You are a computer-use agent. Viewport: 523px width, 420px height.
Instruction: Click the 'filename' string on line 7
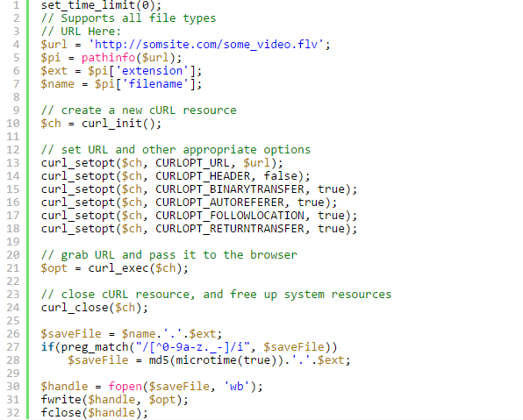coord(155,84)
